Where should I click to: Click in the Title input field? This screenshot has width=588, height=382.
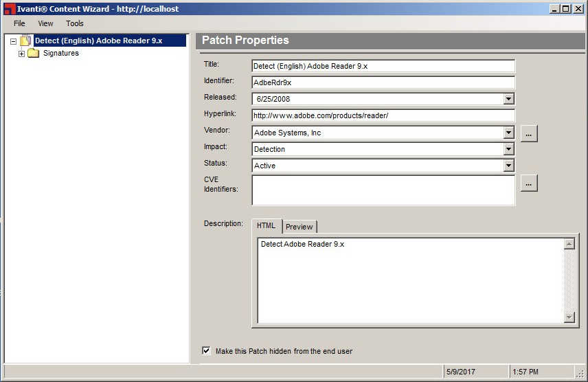[383, 66]
